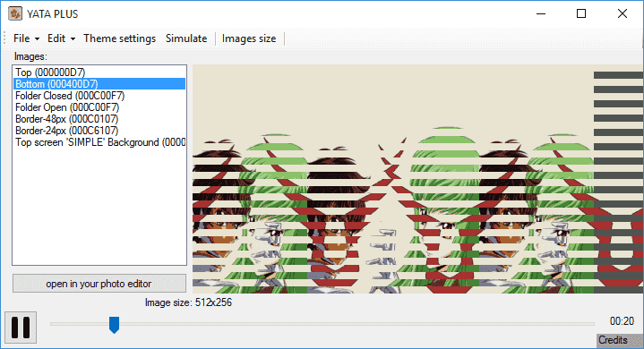Expand the Edit dropdown arrow
Viewport: 644px width, 349px height.
pyautogui.click(x=73, y=39)
